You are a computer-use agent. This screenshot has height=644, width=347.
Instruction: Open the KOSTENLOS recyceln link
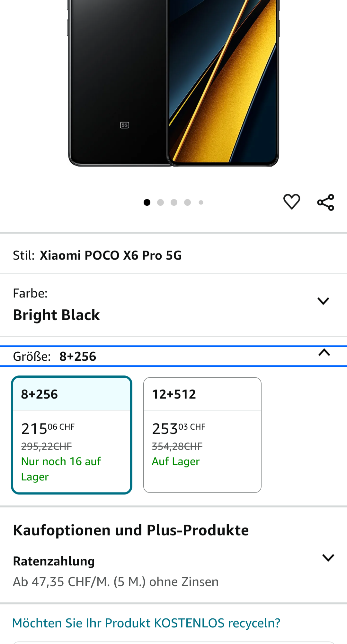coord(146,623)
